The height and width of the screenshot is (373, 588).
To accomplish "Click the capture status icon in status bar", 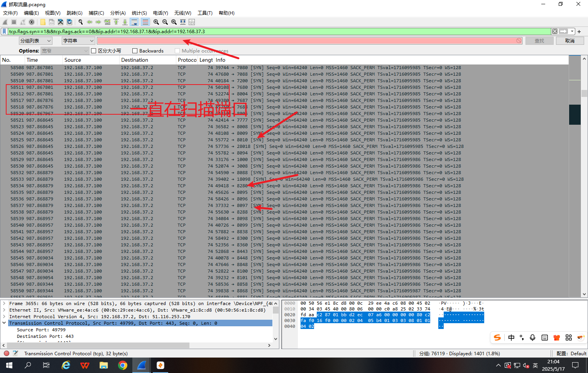I will coord(7,353).
